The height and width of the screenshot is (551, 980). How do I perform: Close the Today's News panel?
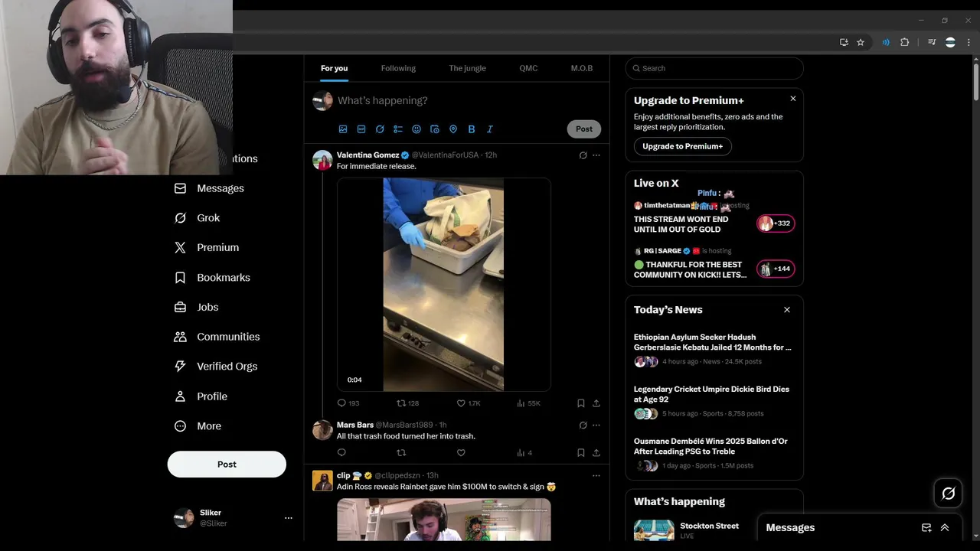point(787,310)
